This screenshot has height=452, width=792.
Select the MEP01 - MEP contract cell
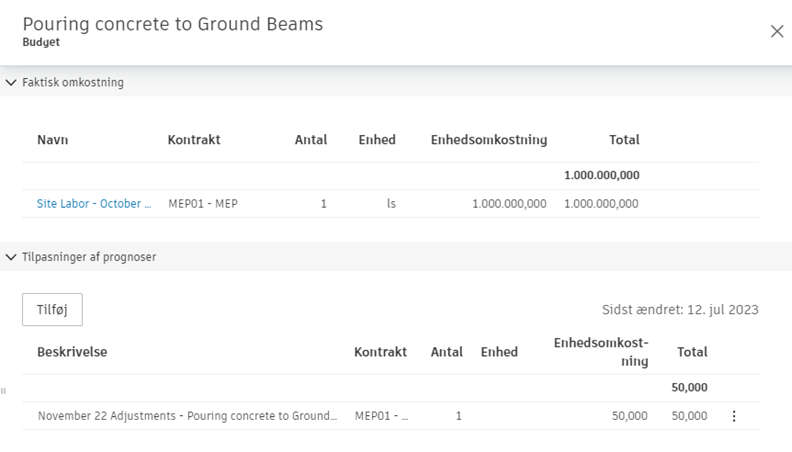click(203, 204)
